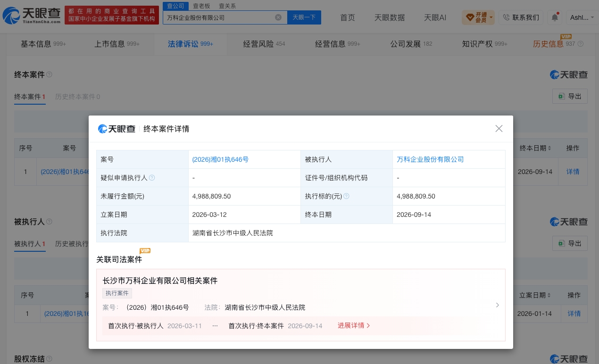Screen dimensions: 599x364
Task: Click the 开通会员 diamond button
Action: 479,17
